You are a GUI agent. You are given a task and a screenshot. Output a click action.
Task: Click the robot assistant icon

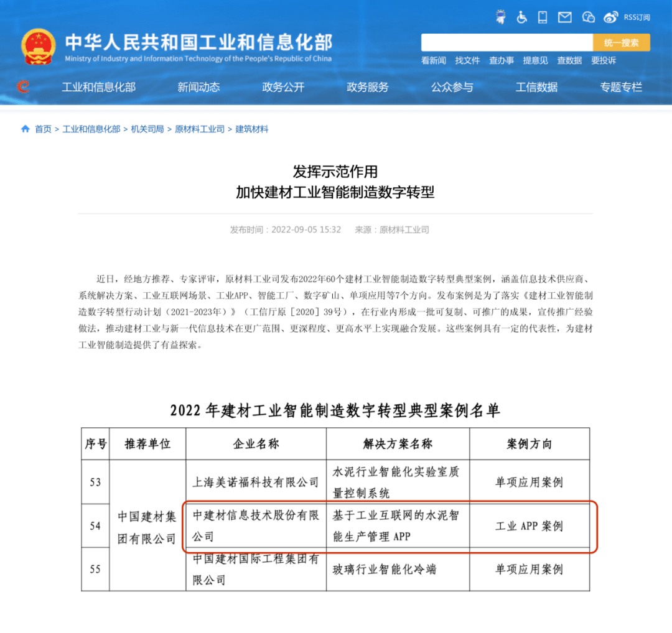point(500,16)
